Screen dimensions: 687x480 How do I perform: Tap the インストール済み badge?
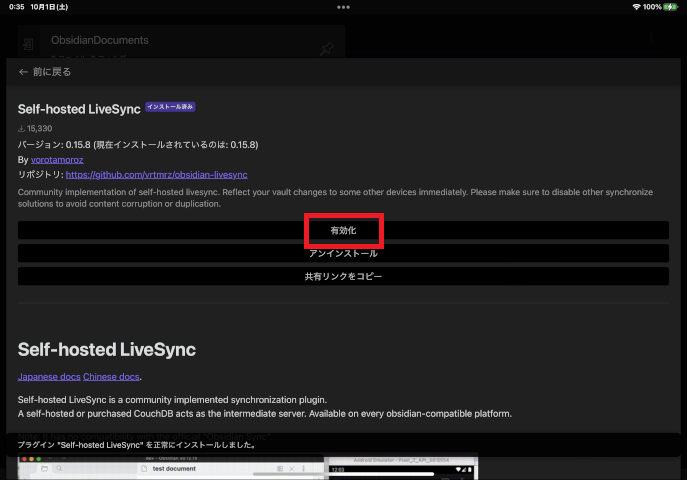tap(170, 107)
